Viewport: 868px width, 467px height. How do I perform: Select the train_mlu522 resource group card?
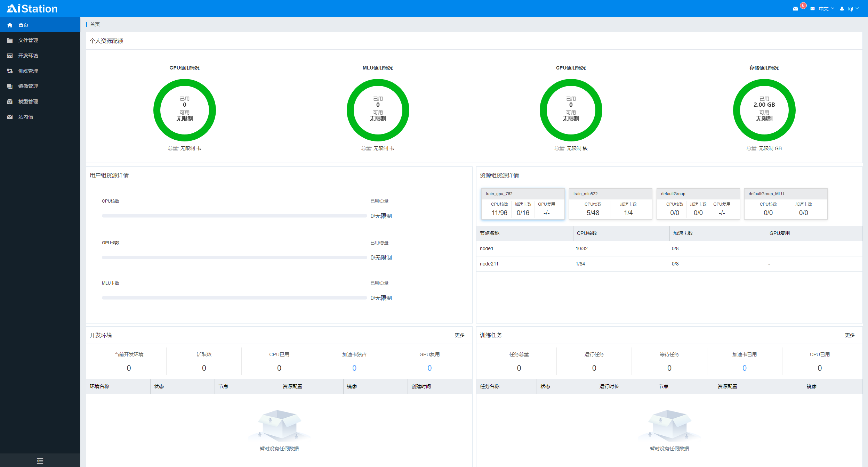point(610,204)
